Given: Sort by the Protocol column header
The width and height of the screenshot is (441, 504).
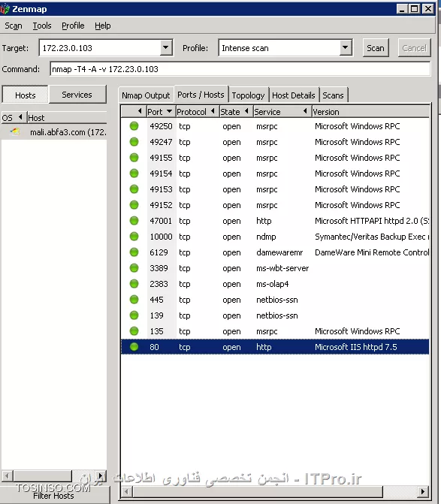Looking at the screenshot, I should [x=197, y=111].
